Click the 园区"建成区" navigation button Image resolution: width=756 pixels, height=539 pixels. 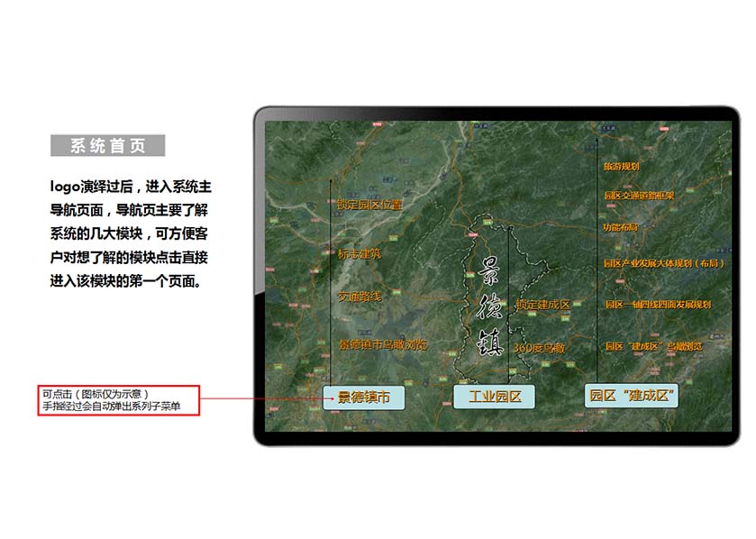point(632,397)
